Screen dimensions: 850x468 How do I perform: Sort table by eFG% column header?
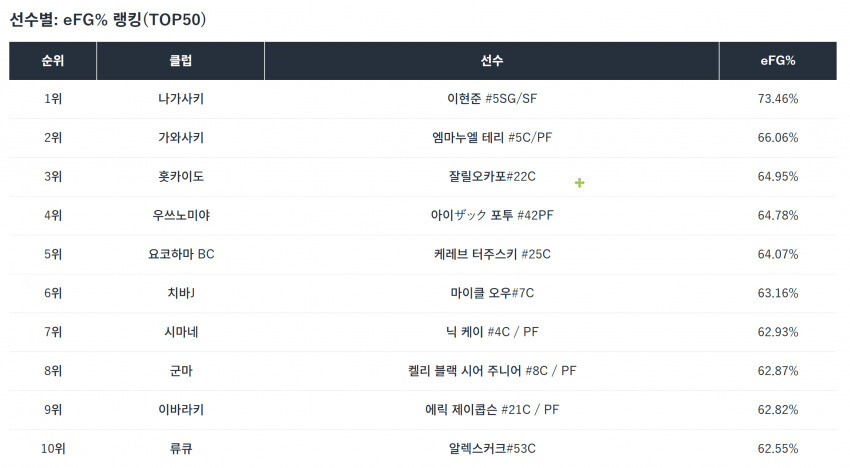777,61
